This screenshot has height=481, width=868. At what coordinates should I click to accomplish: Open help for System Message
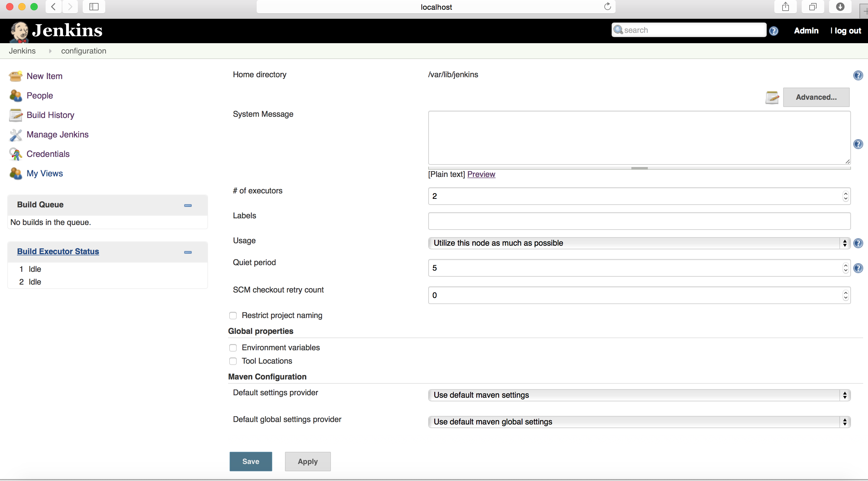[x=858, y=144]
